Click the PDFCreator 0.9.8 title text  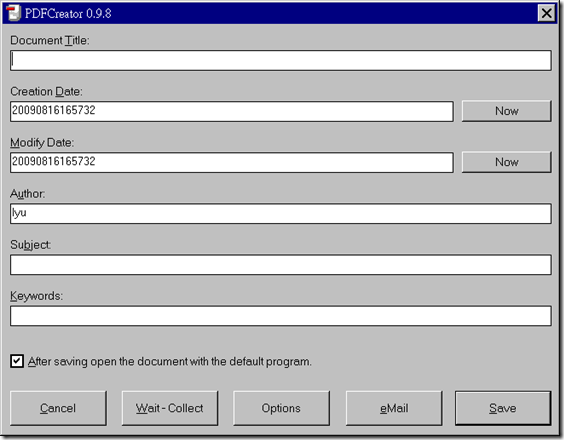pyautogui.click(x=68, y=14)
